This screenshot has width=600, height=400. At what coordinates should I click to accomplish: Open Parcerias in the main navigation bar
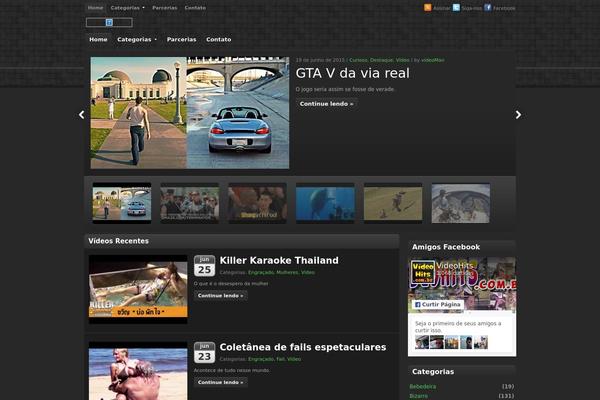tap(181, 39)
